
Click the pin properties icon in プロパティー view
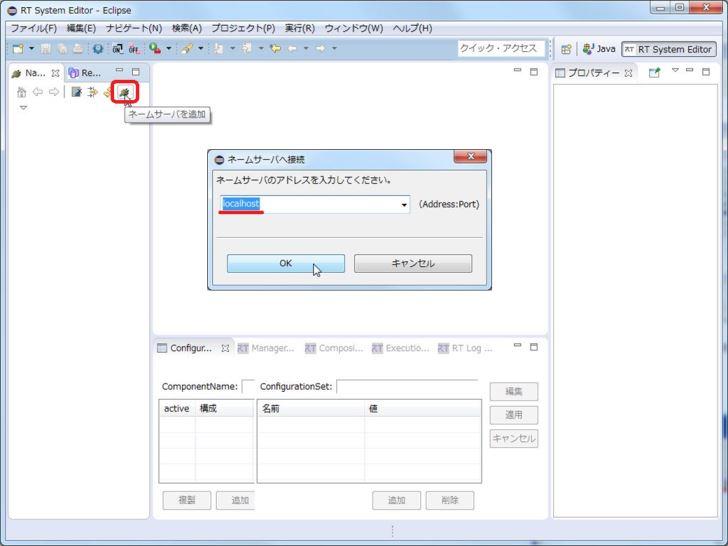pos(654,72)
